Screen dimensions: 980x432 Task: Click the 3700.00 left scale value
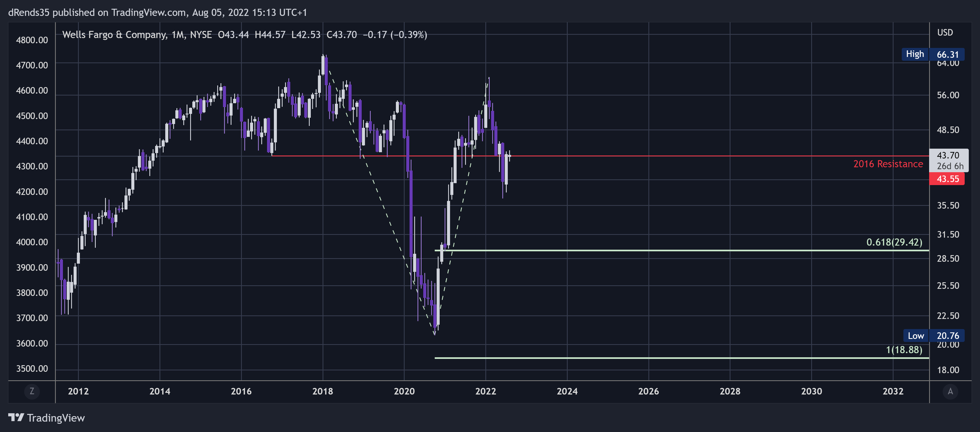32,318
